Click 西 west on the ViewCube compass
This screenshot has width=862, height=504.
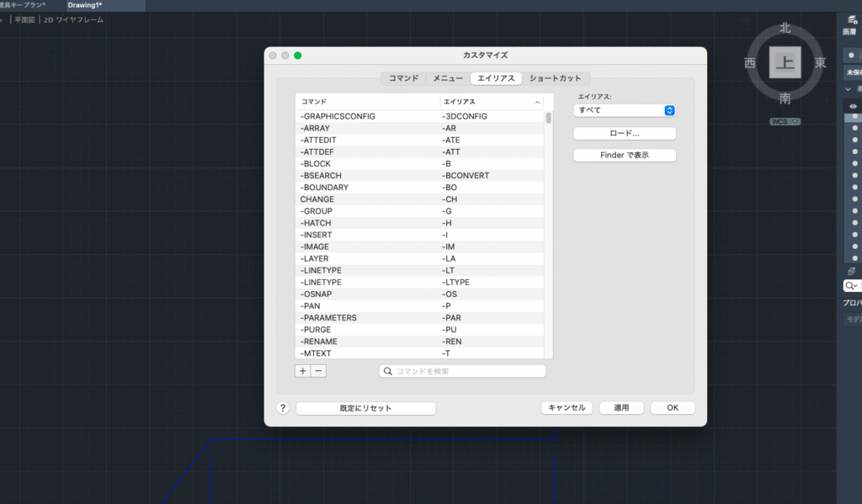(749, 63)
